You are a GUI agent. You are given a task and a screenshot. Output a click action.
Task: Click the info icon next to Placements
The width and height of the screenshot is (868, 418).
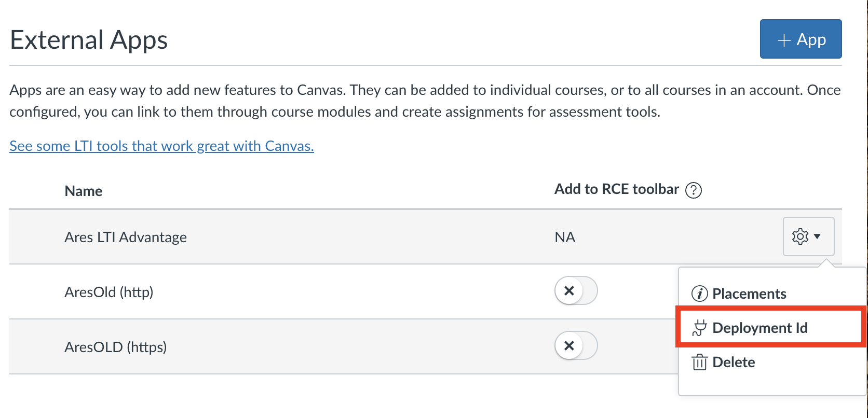[x=699, y=294]
